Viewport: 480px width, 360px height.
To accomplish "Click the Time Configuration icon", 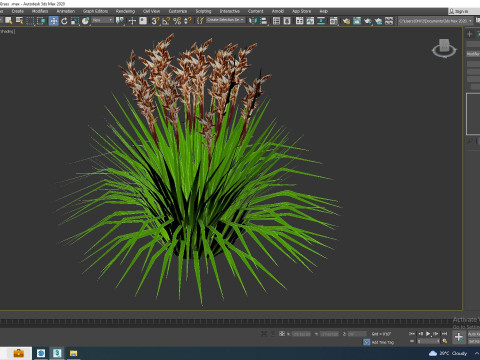I will click(444, 341).
